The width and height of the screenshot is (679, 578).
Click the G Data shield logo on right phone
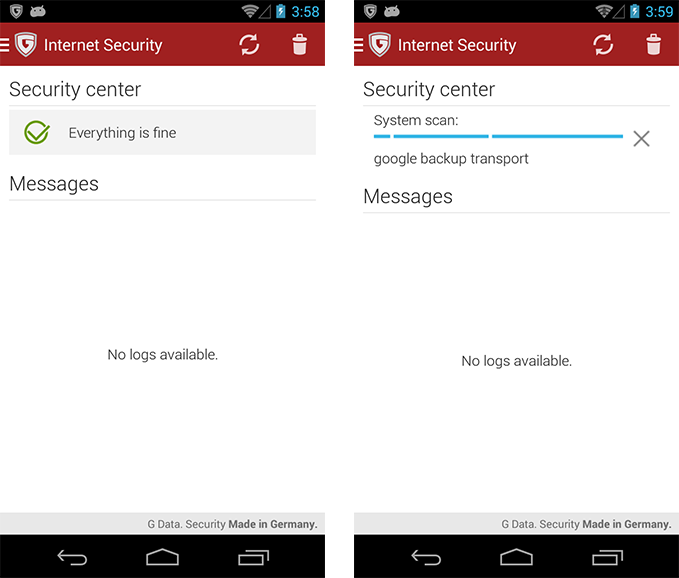[380, 45]
